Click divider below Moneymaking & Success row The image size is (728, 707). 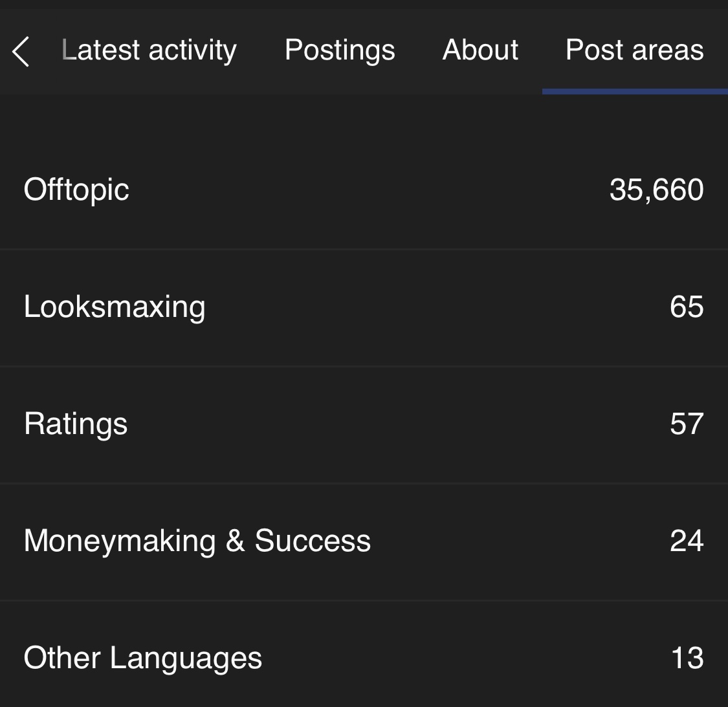(364, 600)
